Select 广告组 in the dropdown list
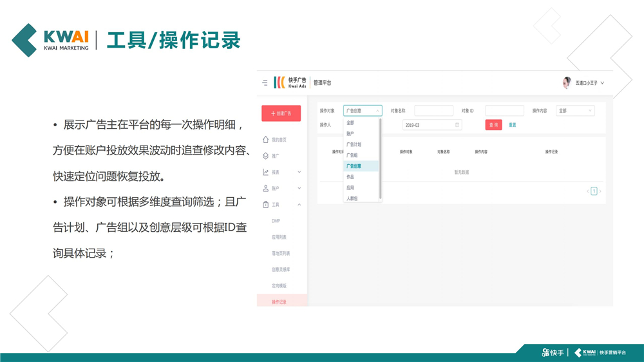The height and width of the screenshot is (362, 644). click(x=361, y=155)
